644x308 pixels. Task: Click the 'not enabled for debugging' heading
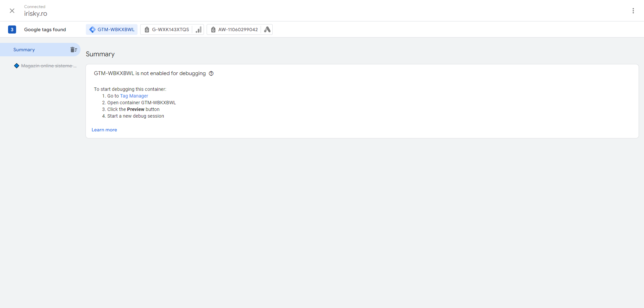[x=150, y=73]
